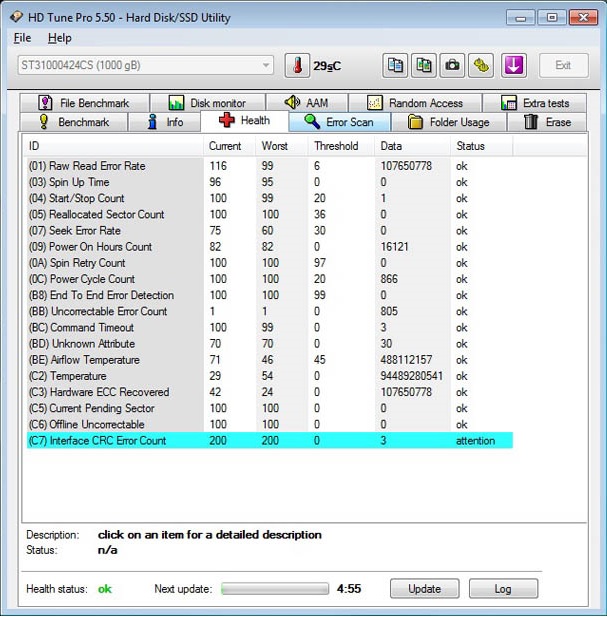Click the HD Tune Pro title bar icon
The image size is (607, 617).
pyautogui.click(x=16, y=17)
